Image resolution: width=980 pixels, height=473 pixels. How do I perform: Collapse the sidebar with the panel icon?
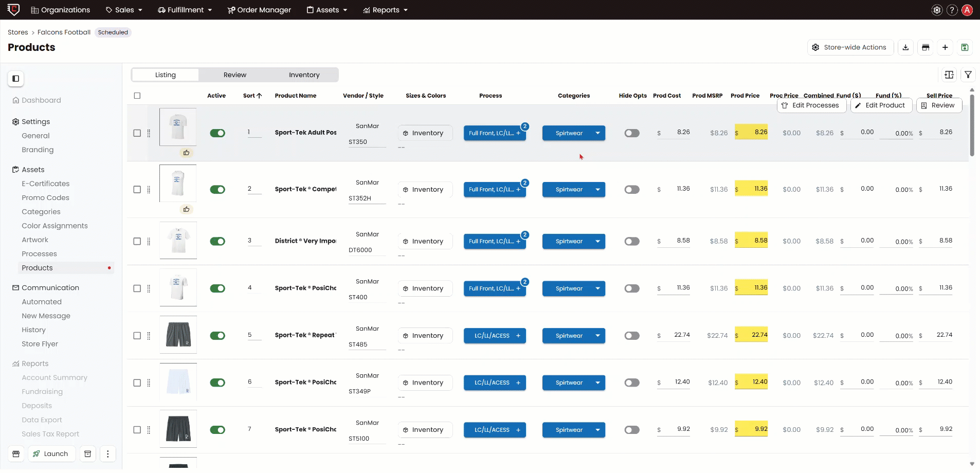[16, 79]
